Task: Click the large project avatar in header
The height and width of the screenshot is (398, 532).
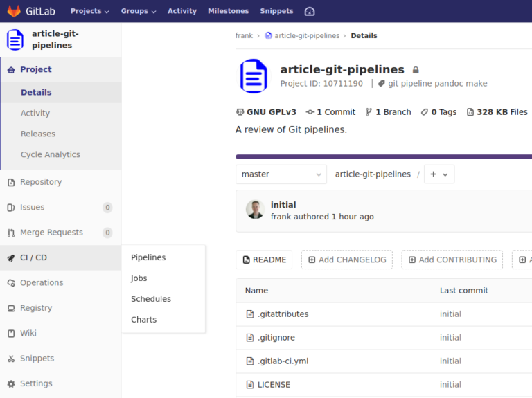Action: coord(254,76)
